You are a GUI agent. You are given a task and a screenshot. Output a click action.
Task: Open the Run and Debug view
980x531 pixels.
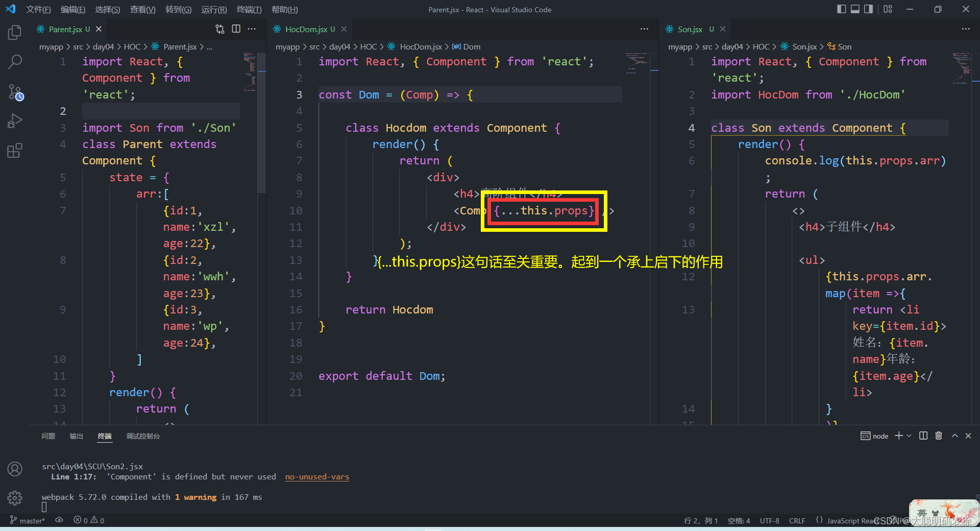(15, 121)
